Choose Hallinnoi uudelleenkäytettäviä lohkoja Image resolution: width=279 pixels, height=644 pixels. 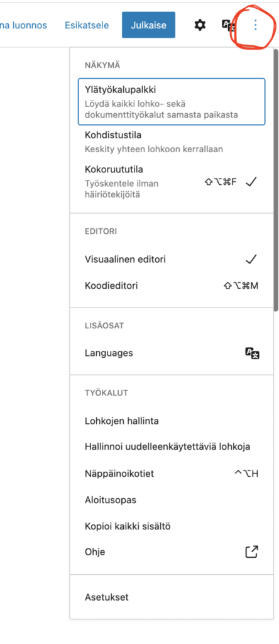pyautogui.click(x=172, y=447)
